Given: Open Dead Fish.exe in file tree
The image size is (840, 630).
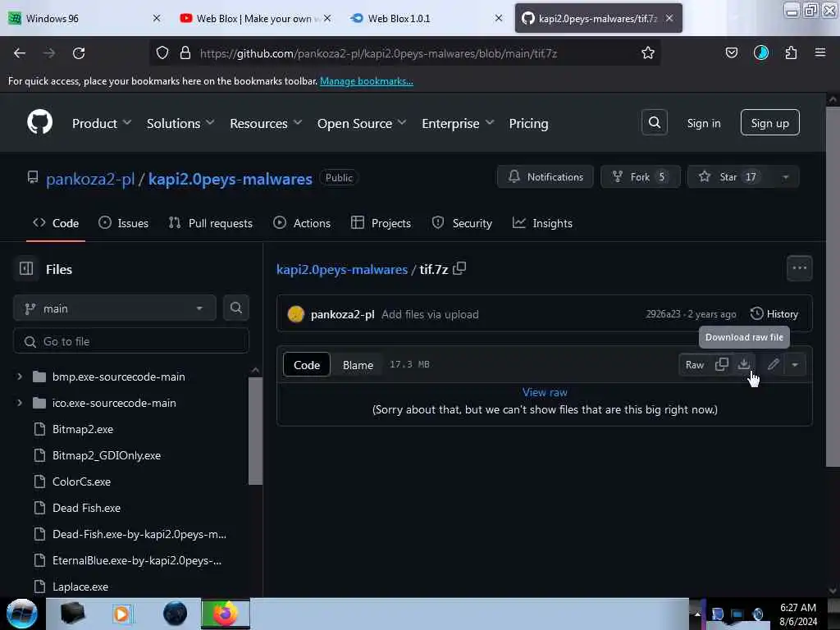Looking at the screenshot, I should (x=86, y=507).
